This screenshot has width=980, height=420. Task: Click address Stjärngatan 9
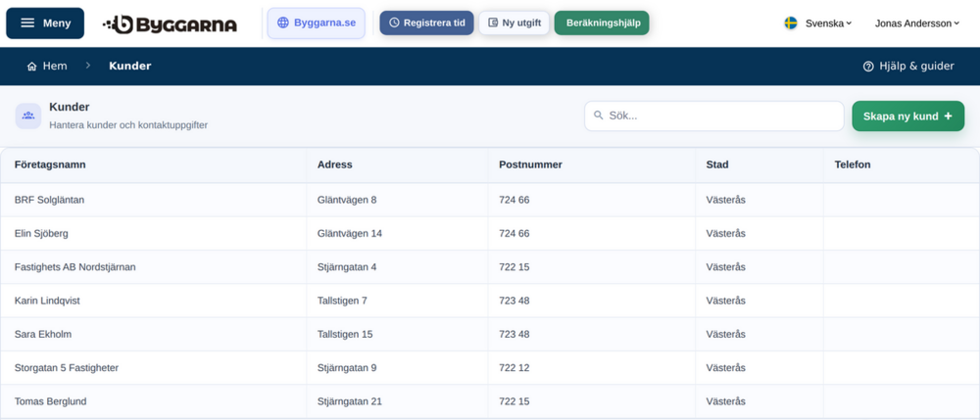(x=347, y=368)
